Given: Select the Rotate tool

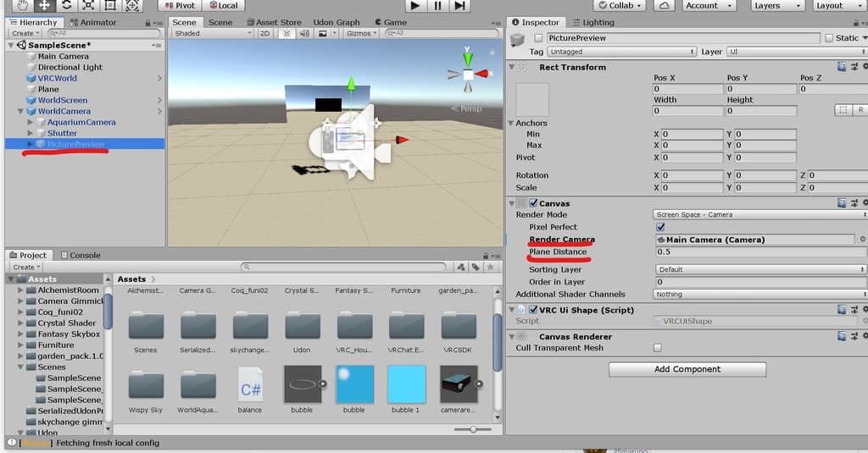Looking at the screenshot, I should [x=66, y=6].
